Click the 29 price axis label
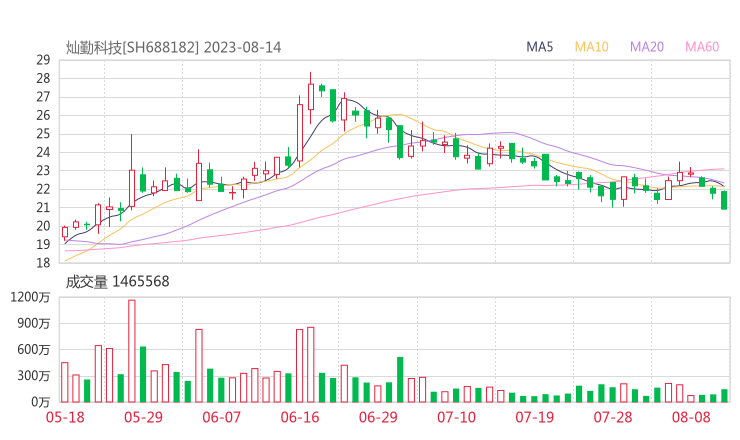Screen dimensions: 740x440 (x=43, y=60)
